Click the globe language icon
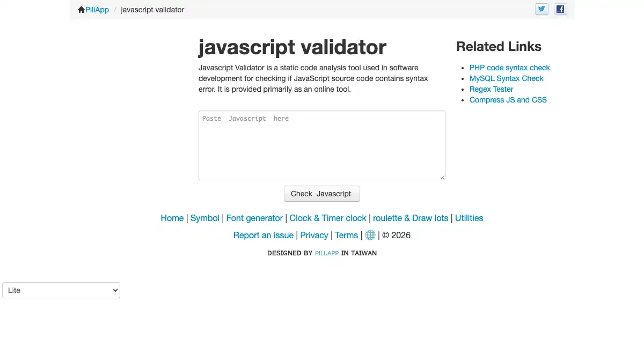 tap(370, 235)
